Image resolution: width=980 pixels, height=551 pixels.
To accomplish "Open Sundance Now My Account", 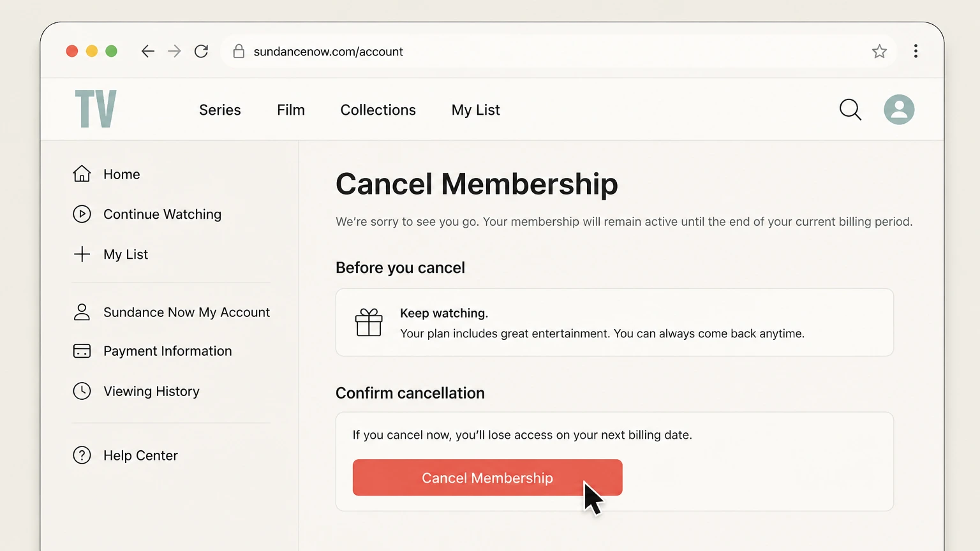I will point(186,312).
